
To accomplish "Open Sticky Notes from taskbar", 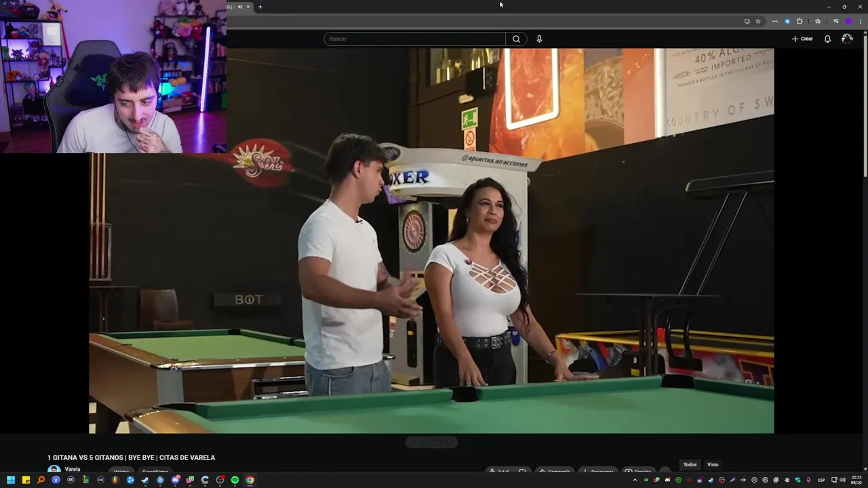I will [26, 480].
